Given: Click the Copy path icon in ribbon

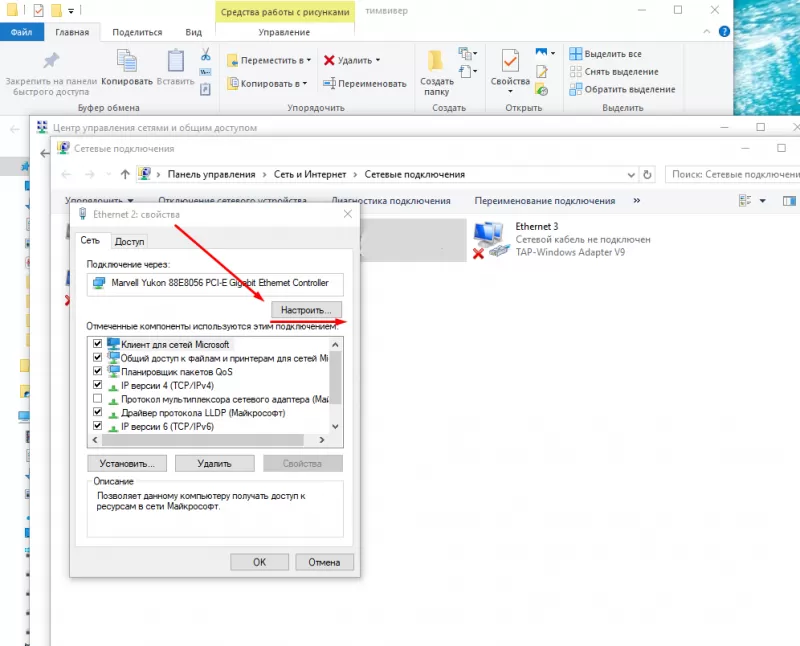Looking at the screenshot, I should 205,72.
